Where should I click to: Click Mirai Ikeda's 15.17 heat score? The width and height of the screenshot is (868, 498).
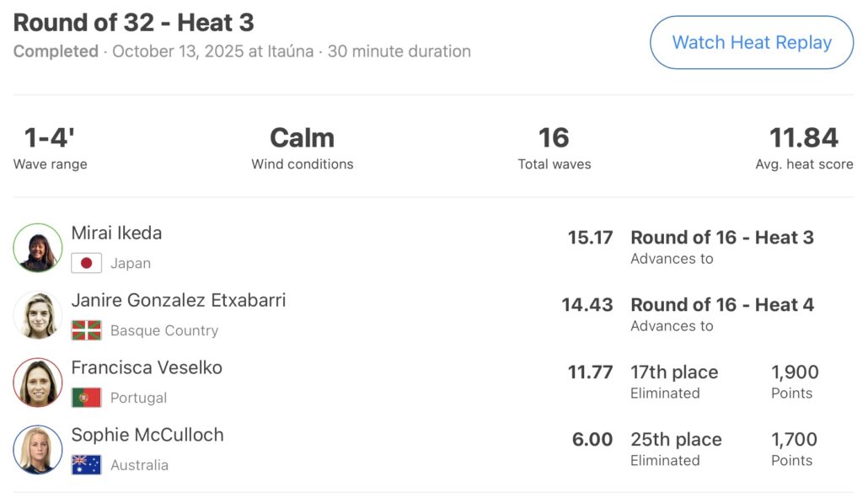(x=590, y=238)
